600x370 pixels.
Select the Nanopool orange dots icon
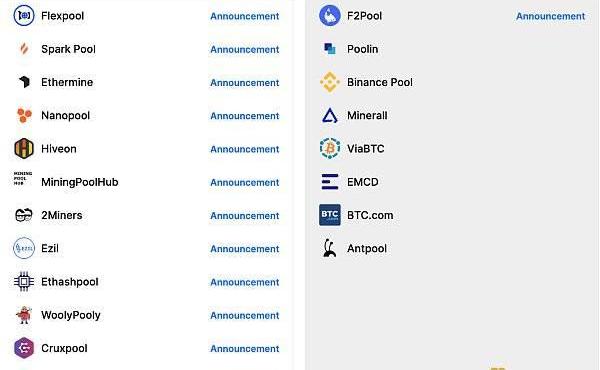click(x=24, y=115)
